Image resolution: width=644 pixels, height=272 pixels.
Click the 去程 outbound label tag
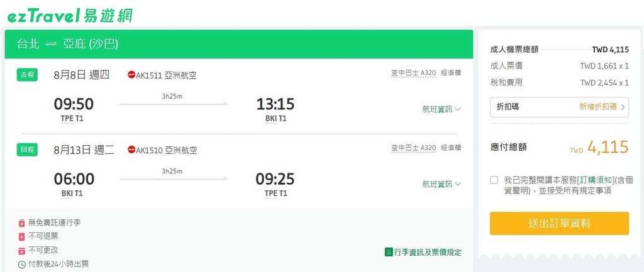click(x=27, y=75)
